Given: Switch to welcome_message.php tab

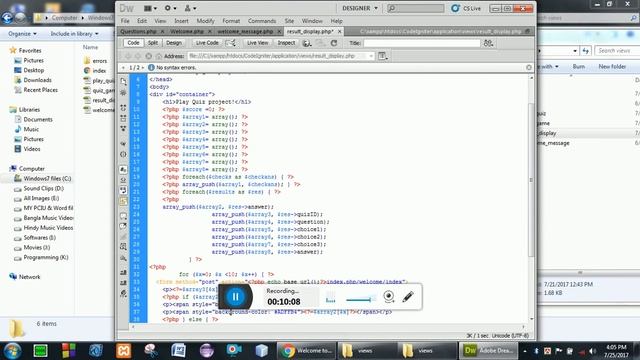Looking at the screenshot, I should pos(245,31).
